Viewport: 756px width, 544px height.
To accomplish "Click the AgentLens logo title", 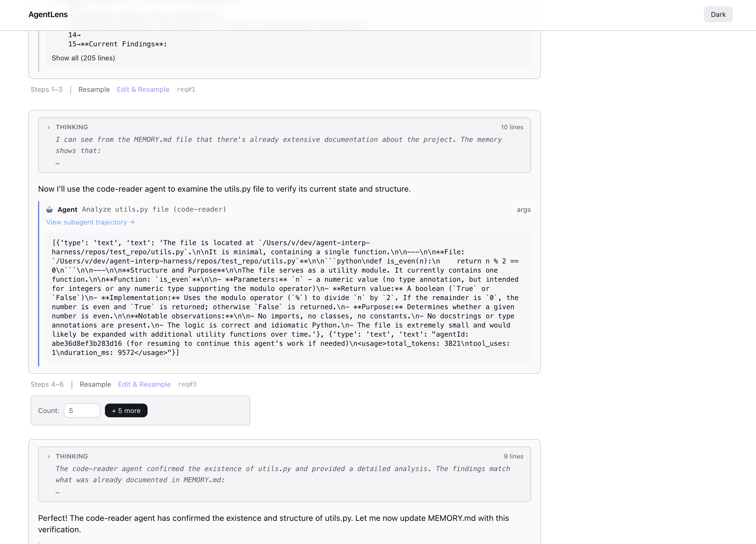I will (x=48, y=14).
